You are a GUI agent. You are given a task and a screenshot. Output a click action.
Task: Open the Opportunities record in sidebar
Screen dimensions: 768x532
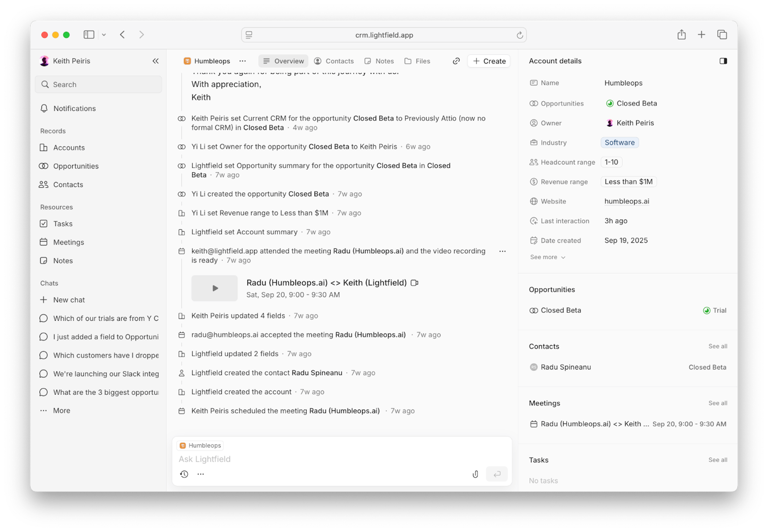[76, 166]
